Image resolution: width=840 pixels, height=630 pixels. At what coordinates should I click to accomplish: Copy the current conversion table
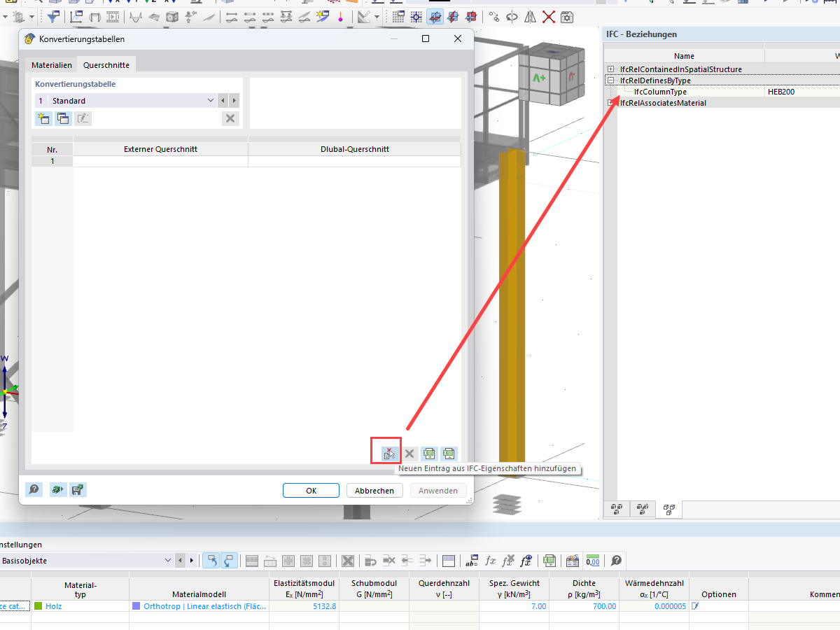tap(63, 118)
